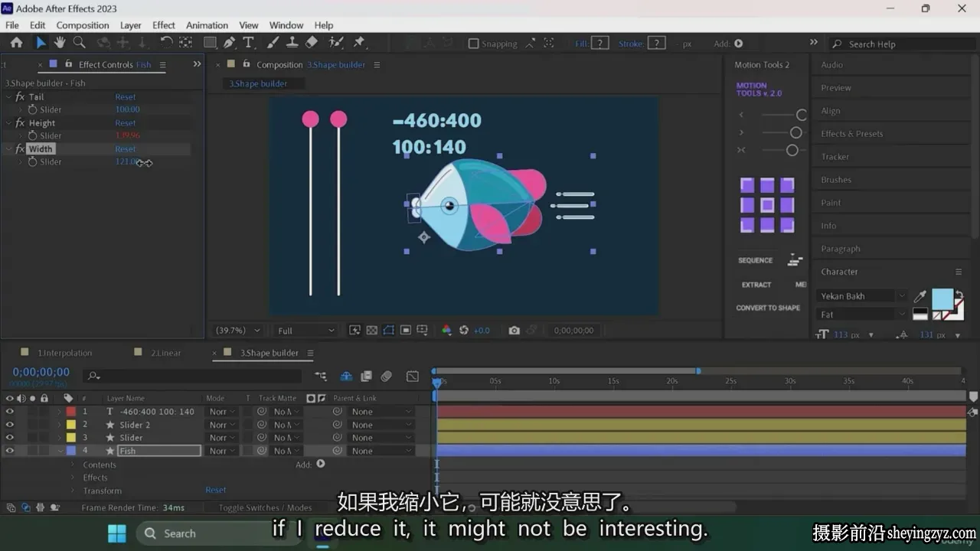Image resolution: width=980 pixels, height=551 pixels.
Task: Select the Type text tool
Action: [249, 43]
